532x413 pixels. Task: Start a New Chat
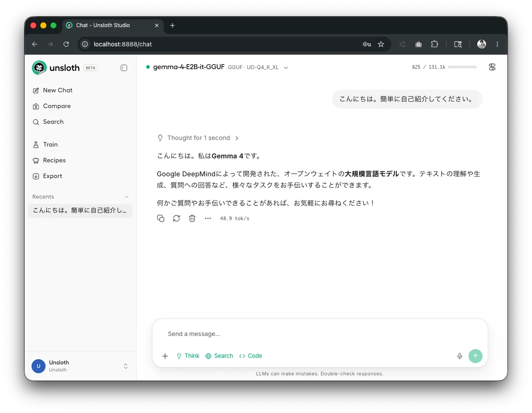[53, 90]
